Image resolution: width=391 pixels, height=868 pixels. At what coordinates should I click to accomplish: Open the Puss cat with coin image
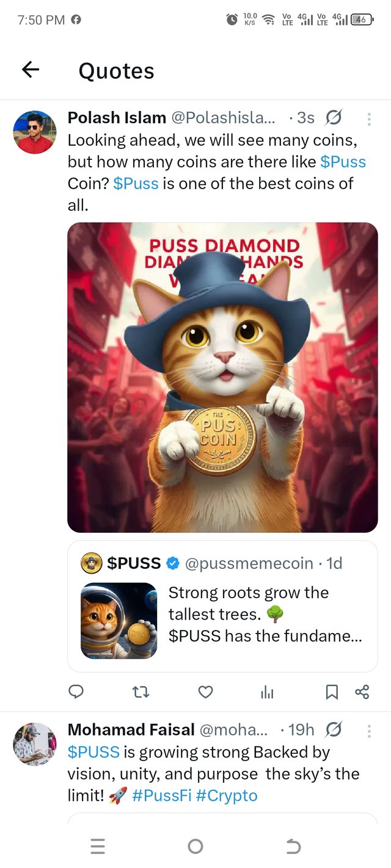tap(222, 377)
